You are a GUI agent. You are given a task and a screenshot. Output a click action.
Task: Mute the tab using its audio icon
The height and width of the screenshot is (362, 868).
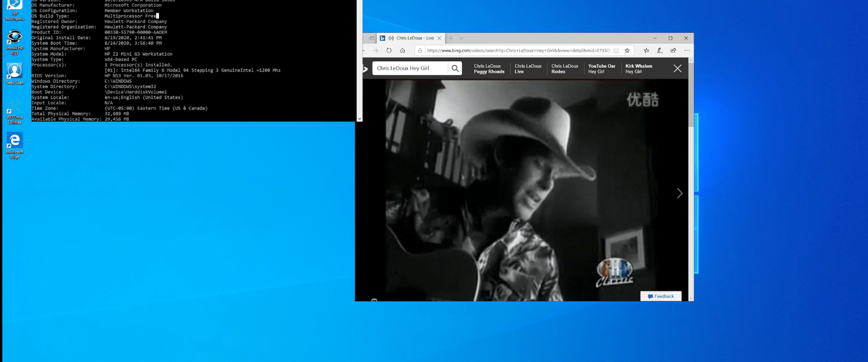pyautogui.click(x=391, y=38)
